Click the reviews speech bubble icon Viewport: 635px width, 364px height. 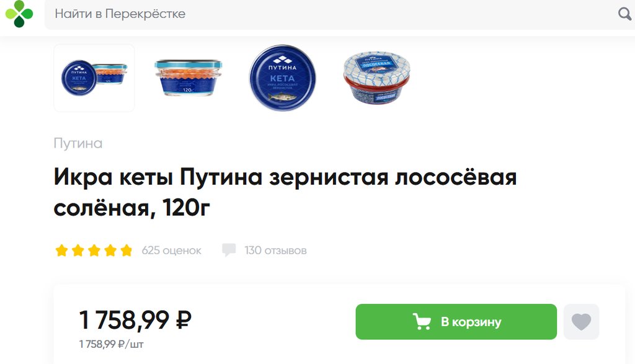(229, 250)
